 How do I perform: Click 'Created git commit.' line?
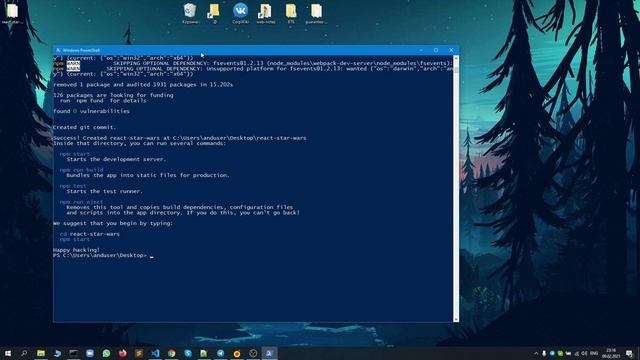click(84, 127)
